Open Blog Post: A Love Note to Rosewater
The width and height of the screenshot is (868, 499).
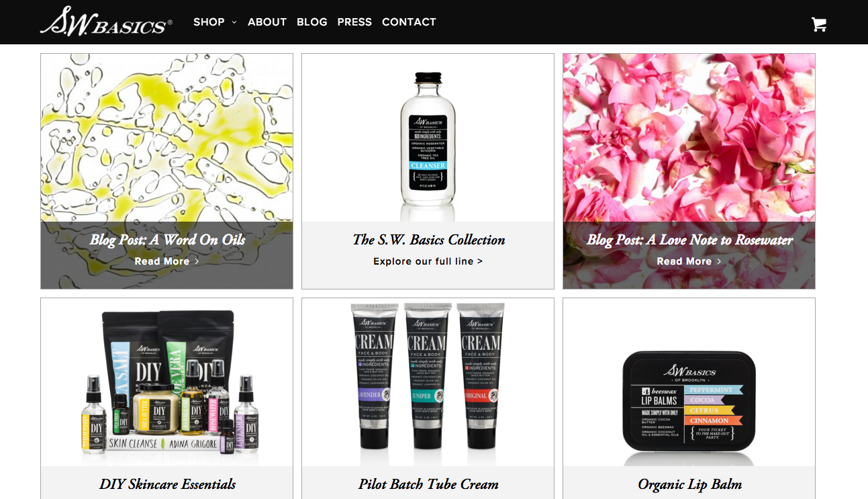pos(689,240)
